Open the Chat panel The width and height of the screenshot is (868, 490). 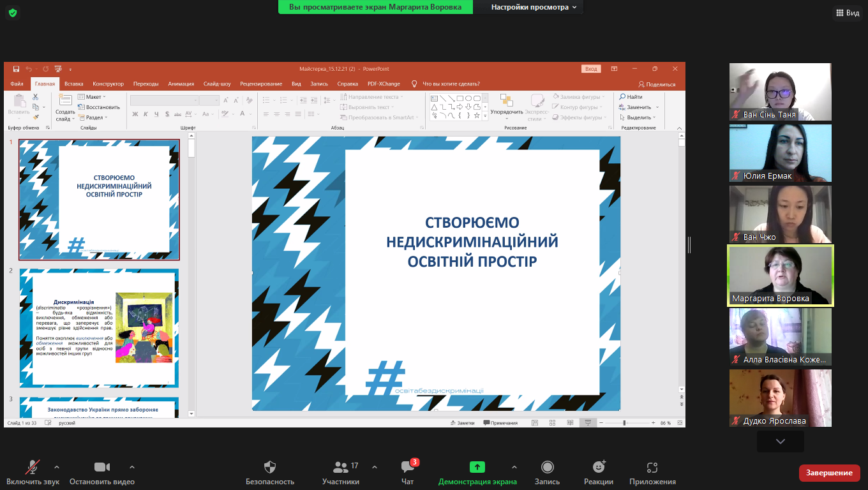(408, 467)
